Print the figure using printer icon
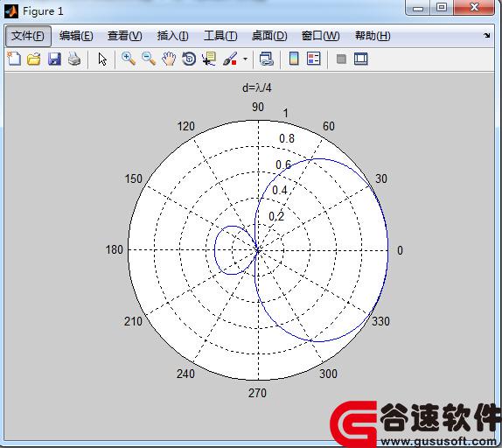Screen dimensions: 502x448 (74, 59)
